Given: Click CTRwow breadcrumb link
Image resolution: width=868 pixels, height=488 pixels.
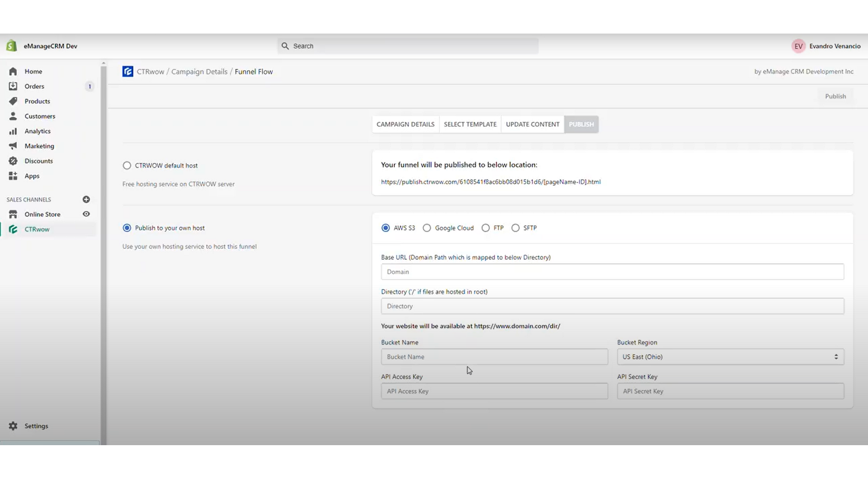Looking at the screenshot, I should pos(150,72).
